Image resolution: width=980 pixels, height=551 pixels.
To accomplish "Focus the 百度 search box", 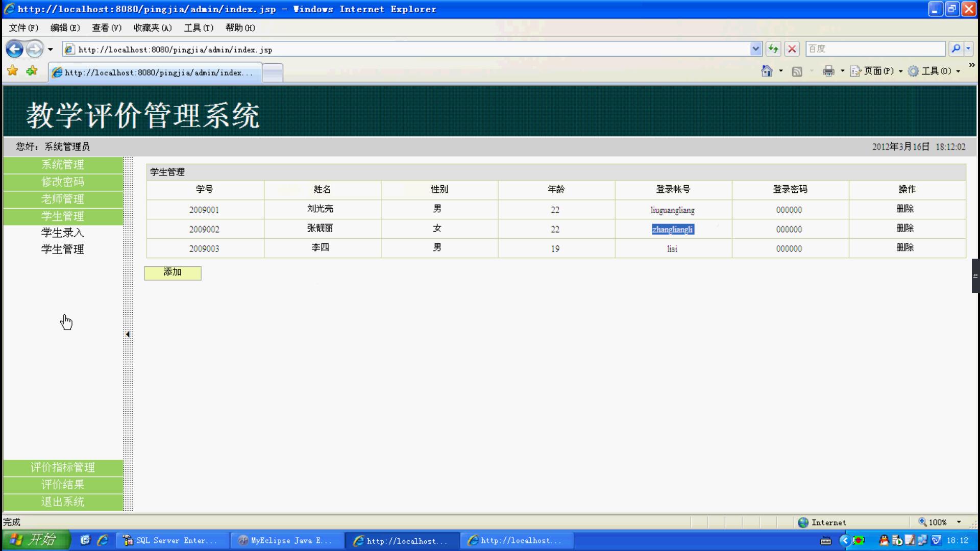I will (x=875, y=49).
